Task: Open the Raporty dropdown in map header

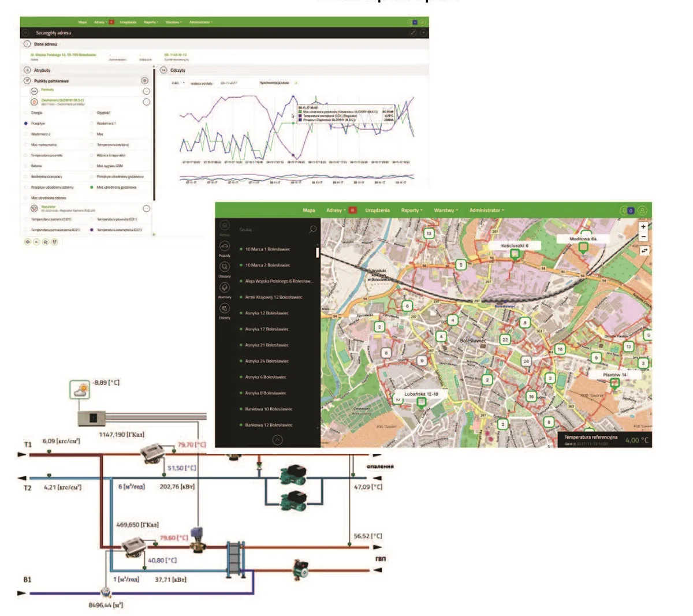Action: click(x=412, y=211)
